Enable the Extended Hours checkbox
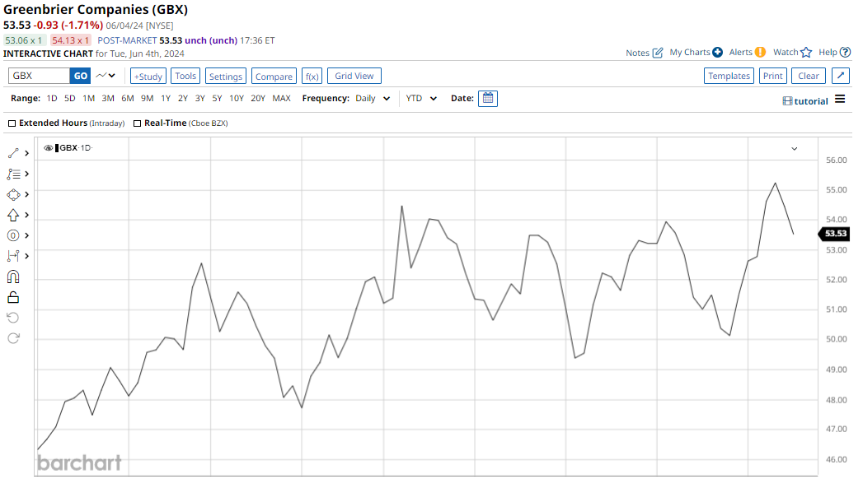Image resolution: width=854 pixels, height=477 pixels. coord(12,124)
